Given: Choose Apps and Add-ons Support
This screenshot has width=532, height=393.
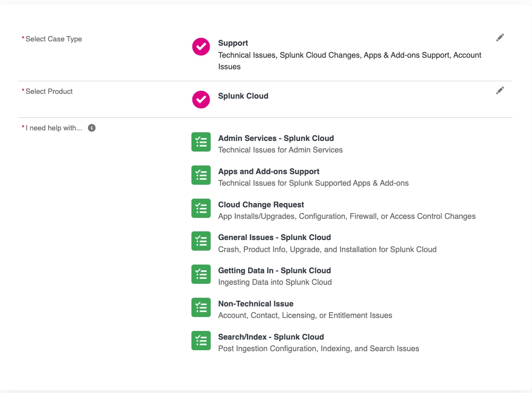Looking at the screenshot, I should click(269, 172).
